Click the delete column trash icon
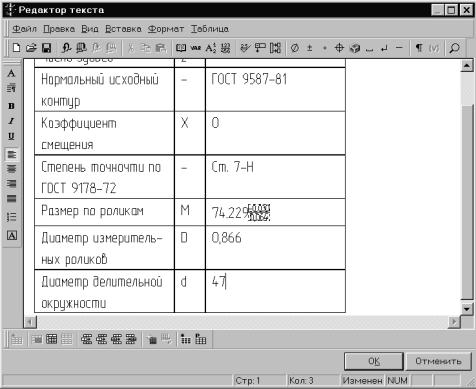Screen dimensions: 476x389 [152, 339]
